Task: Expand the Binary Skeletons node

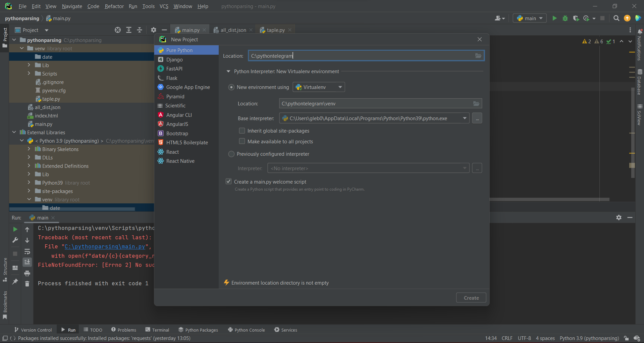Action: pos(29,149)
